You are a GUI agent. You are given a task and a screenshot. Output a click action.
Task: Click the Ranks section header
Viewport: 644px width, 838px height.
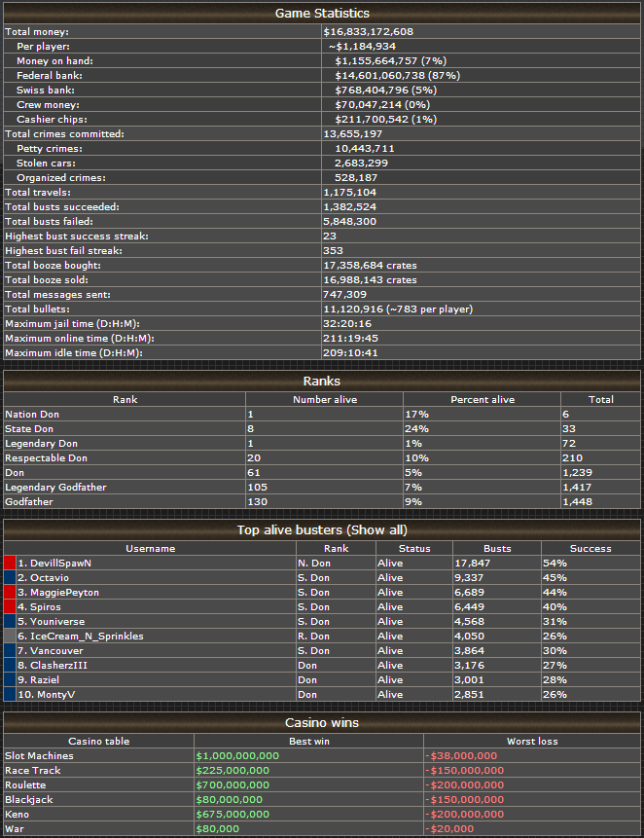coord(322,382)
